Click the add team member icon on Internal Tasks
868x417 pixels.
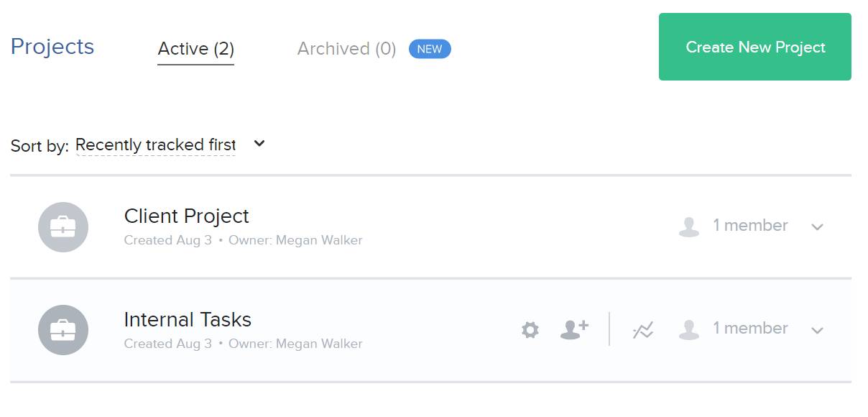click(573, 329)
